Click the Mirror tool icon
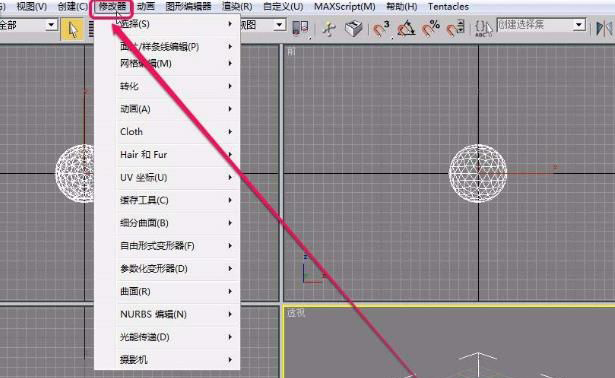615x378 pixels. click(x=604, y=29)
